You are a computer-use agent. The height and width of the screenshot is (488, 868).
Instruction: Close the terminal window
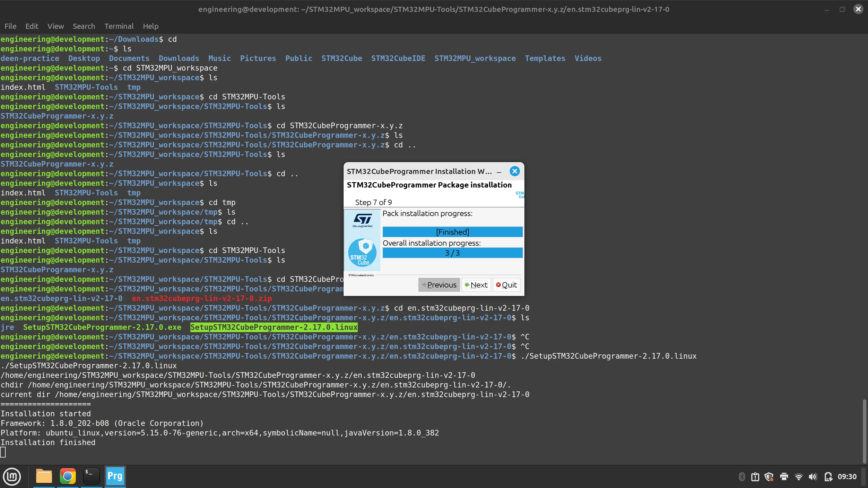(x=858, y=9)
